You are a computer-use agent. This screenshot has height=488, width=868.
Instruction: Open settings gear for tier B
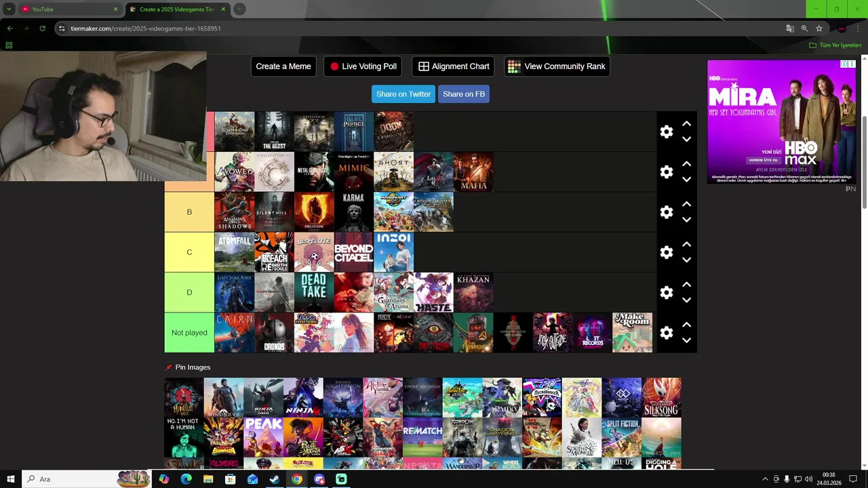(667, 212)
